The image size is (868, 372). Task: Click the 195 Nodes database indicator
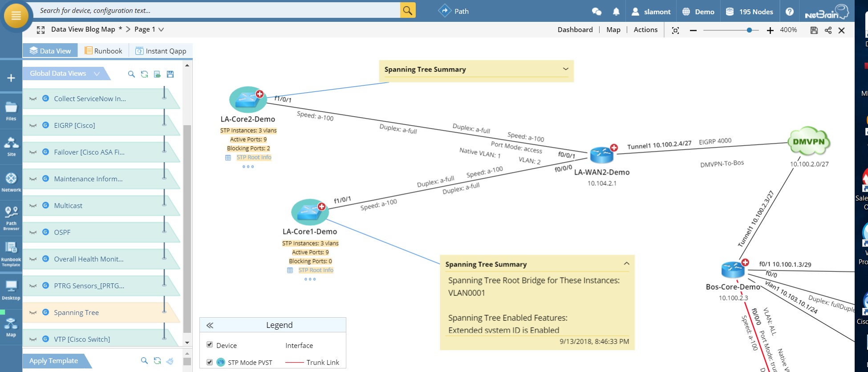pos(749,12)
